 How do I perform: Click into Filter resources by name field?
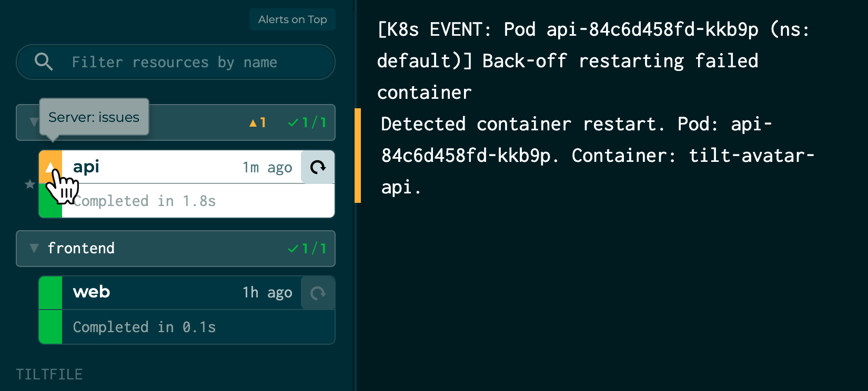click(176, 62)
